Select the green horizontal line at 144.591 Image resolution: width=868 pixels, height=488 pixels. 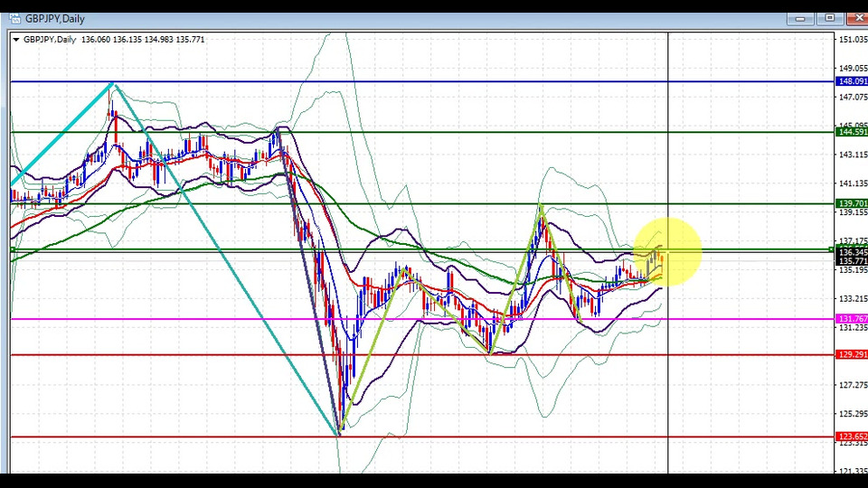(422, 132)
